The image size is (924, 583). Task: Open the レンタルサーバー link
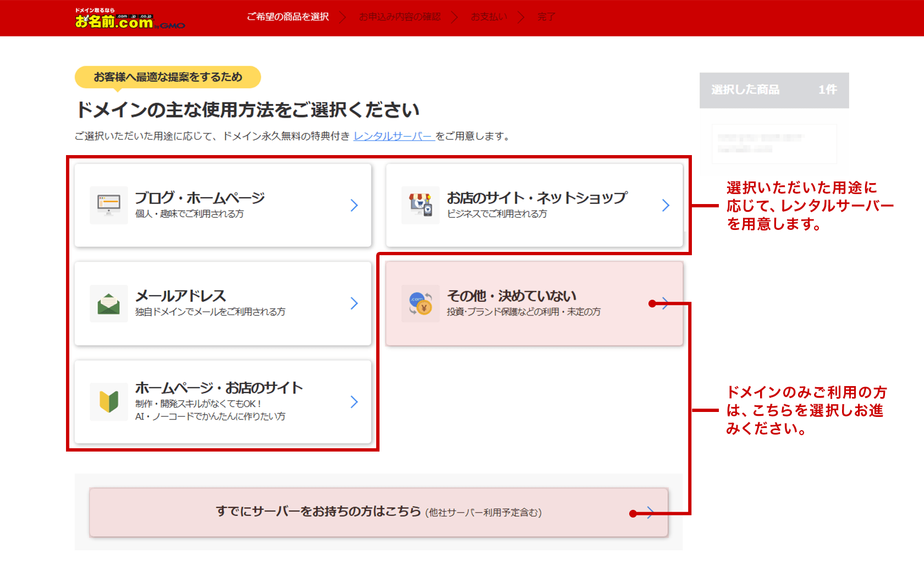(394, 136)
